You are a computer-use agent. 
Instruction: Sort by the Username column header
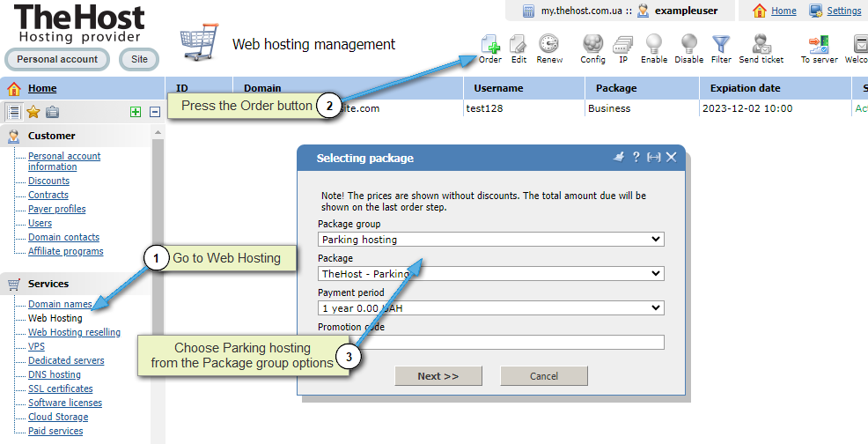click(524, 88)
